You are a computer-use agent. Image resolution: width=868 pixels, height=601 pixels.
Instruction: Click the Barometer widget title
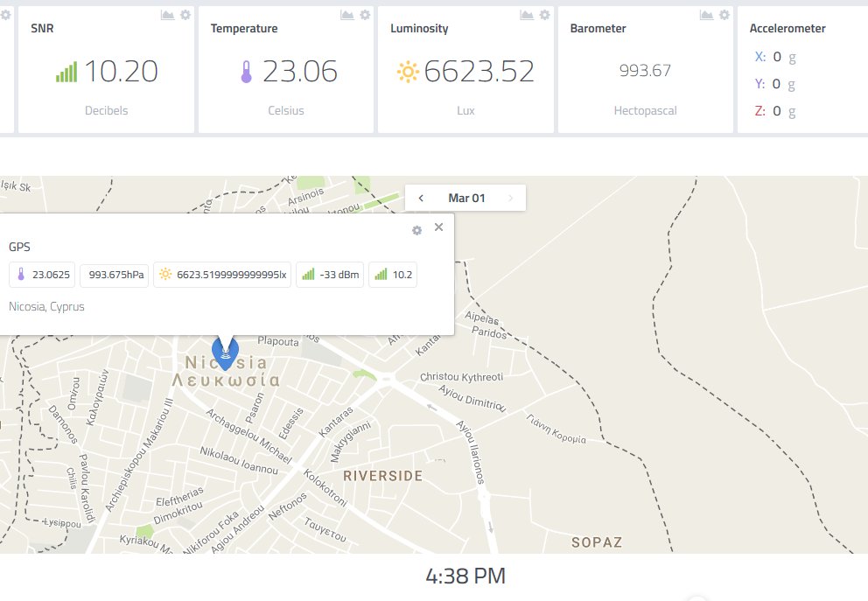click(598, 28)
